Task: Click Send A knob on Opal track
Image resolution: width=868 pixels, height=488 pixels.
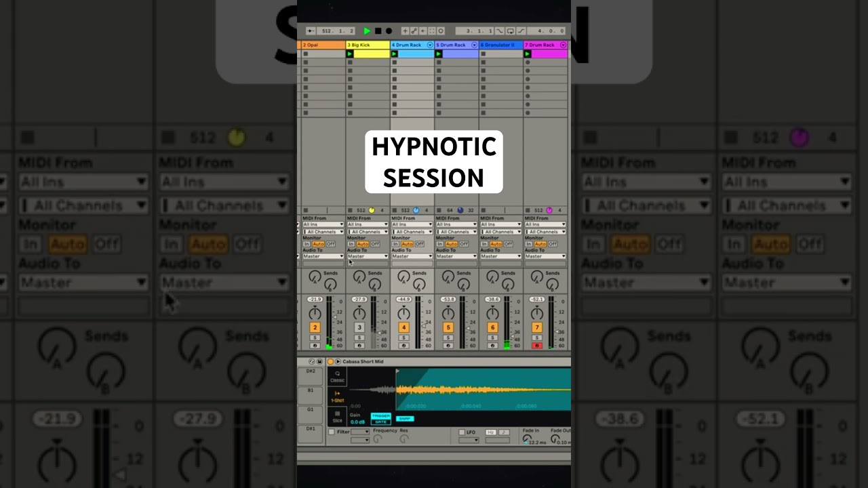Action: 315,277
